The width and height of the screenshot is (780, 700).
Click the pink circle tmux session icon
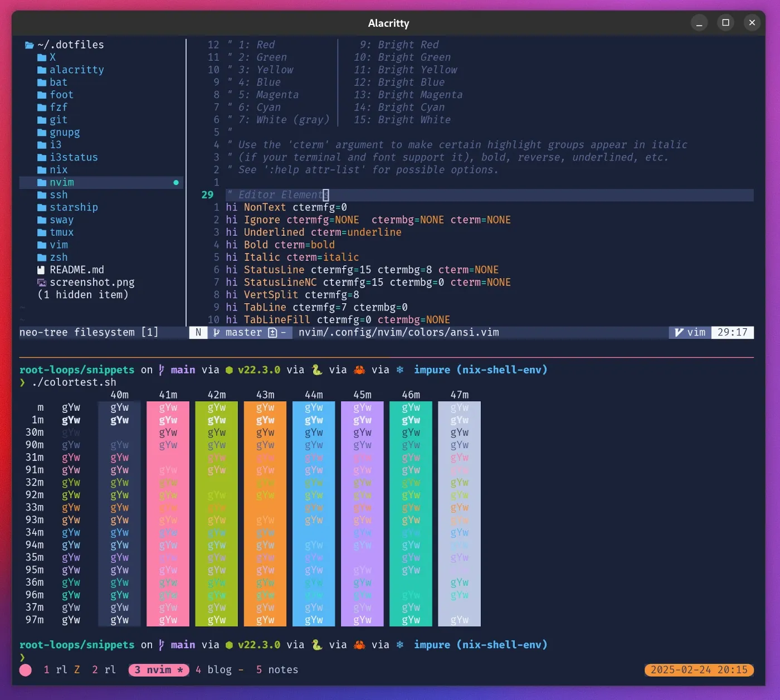[x=26, y=670]
